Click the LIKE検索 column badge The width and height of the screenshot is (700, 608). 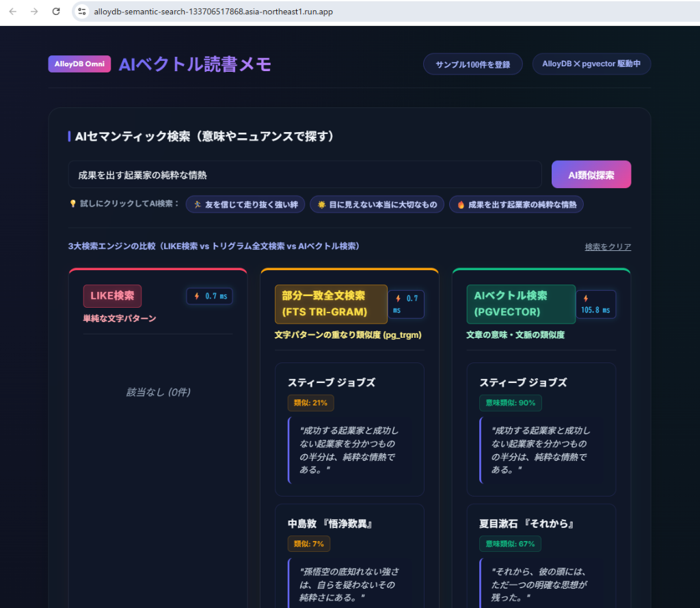(113, 295)
